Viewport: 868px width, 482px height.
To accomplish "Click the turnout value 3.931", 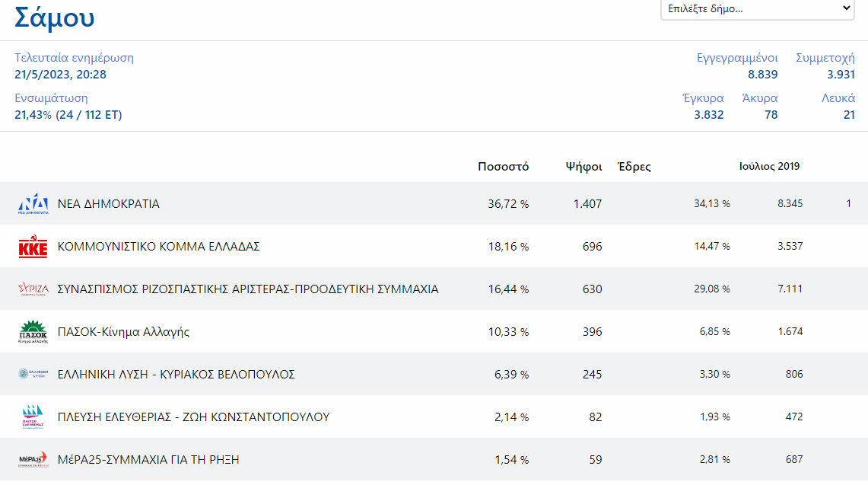I will click(841, 74).
